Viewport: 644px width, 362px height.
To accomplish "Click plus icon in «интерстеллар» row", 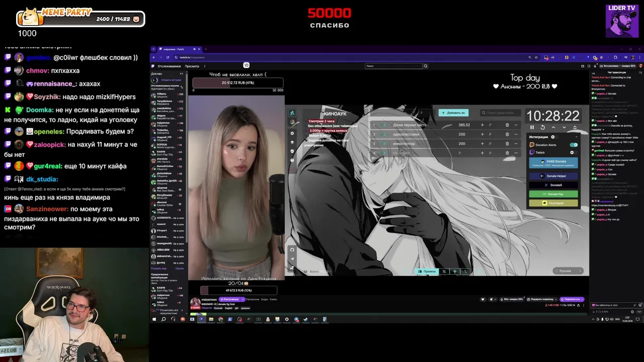I will point(482,144).
